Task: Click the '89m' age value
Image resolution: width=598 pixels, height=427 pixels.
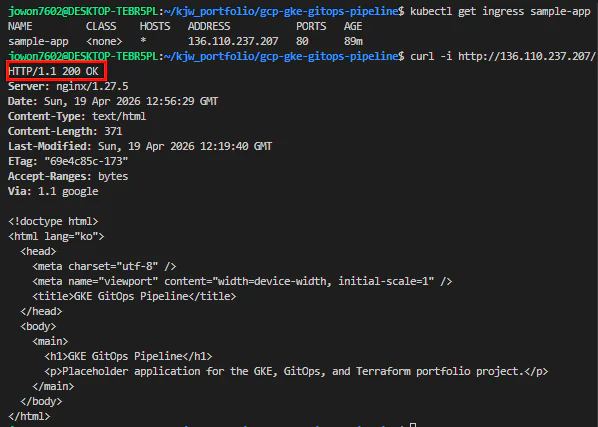Action: coord(354,41)
